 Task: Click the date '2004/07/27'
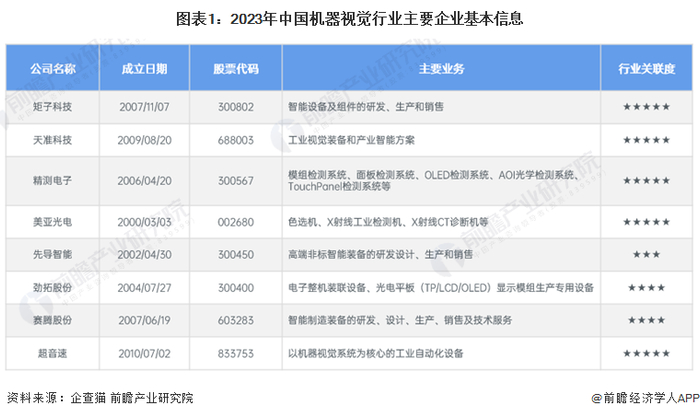(x=144, y=288)
